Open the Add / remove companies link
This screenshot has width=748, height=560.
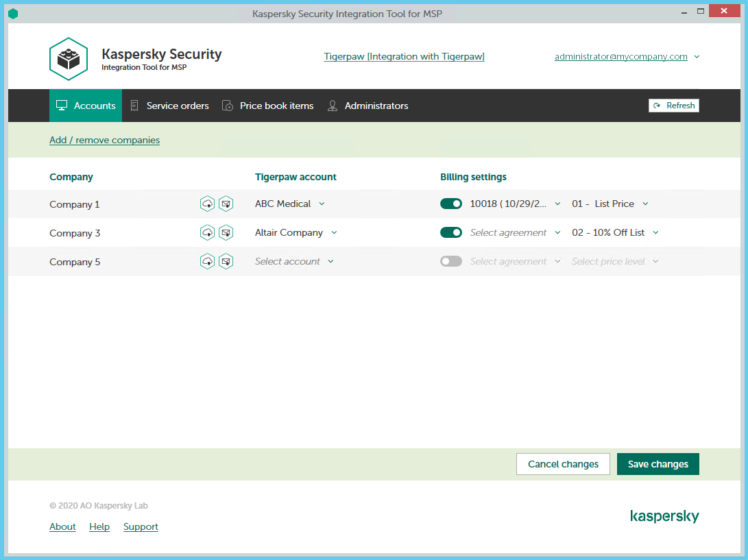(104, 140)
